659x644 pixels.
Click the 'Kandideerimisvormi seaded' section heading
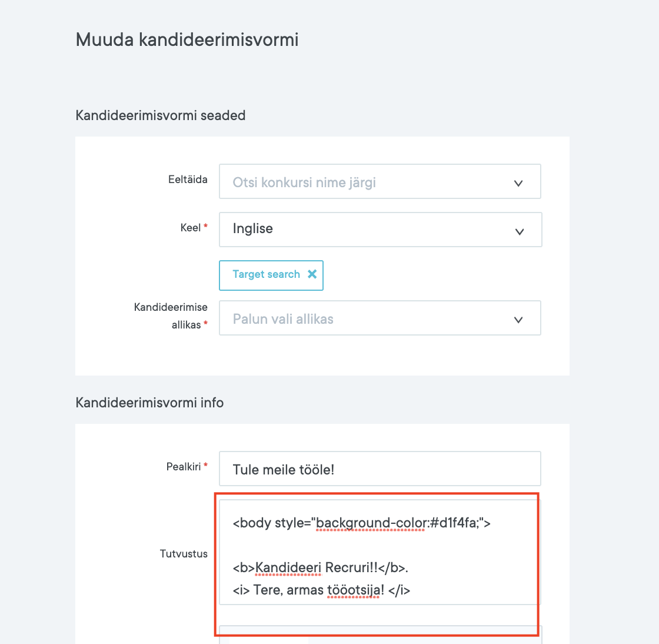tap(161, 115)
